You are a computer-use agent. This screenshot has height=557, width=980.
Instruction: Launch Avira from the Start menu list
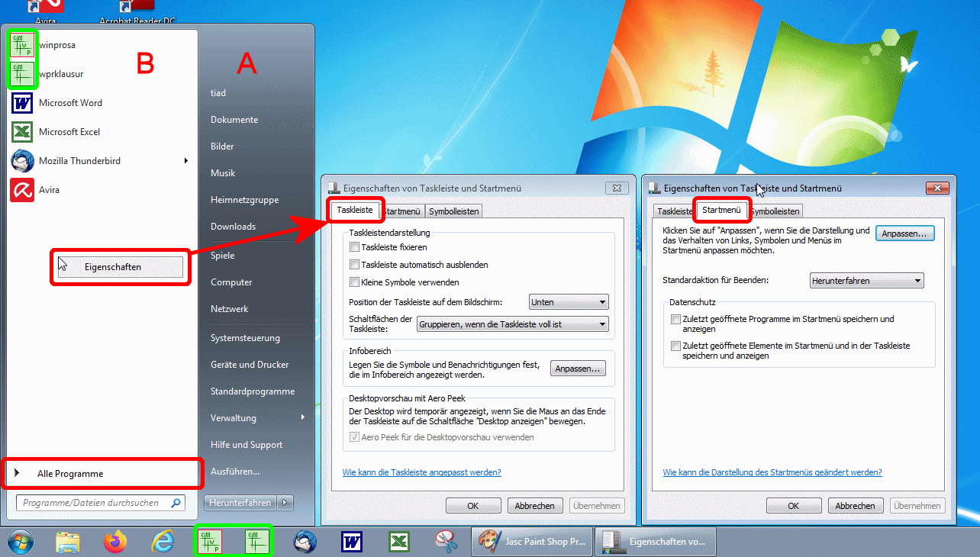pyautogui.click(x=49, y=190)
